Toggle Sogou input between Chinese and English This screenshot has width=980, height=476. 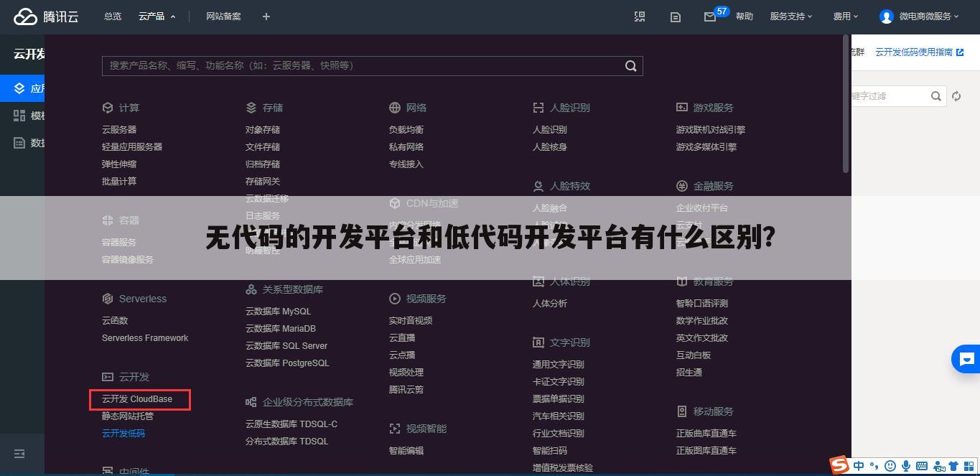point(859,466)
